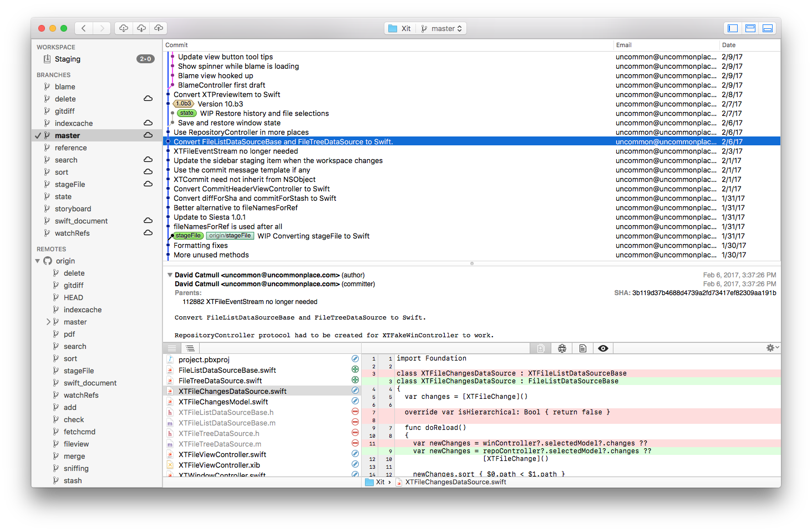Fetch from remote using the cloud fetch icon
The width and height of the screenshot is (812, 532).
pyautogui.click(x=123, y=28)
